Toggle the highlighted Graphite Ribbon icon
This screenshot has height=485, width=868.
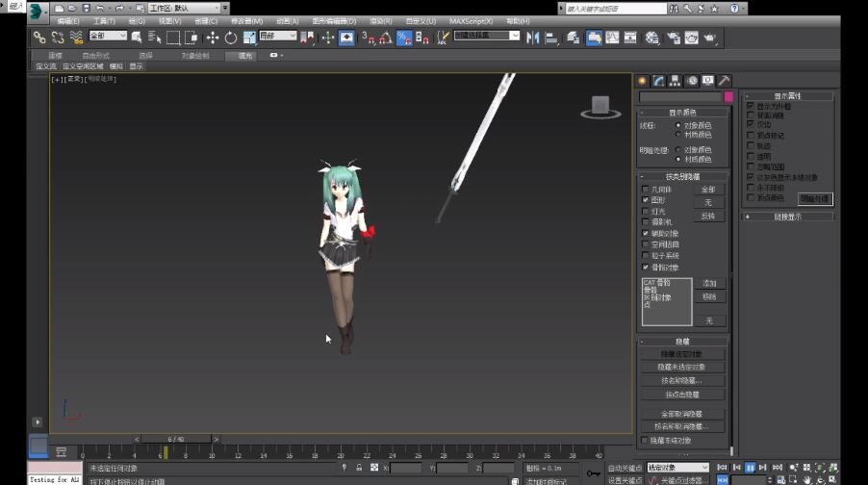click(594, 38)
